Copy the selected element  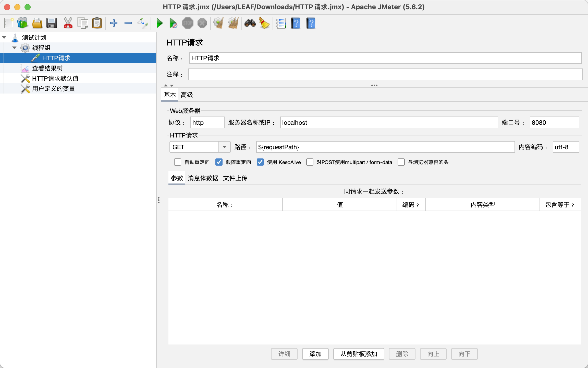click(x=83, y=23)
